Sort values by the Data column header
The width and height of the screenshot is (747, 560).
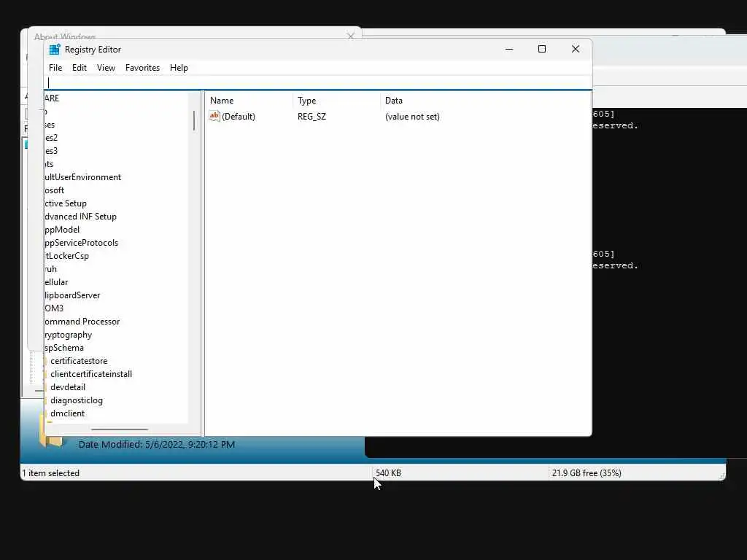(x=393, y=101)
